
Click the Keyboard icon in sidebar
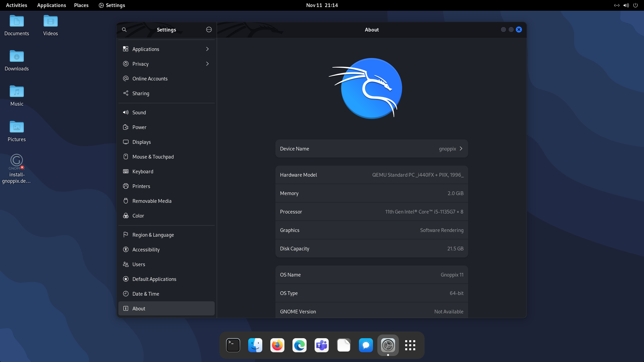(126, 171)
